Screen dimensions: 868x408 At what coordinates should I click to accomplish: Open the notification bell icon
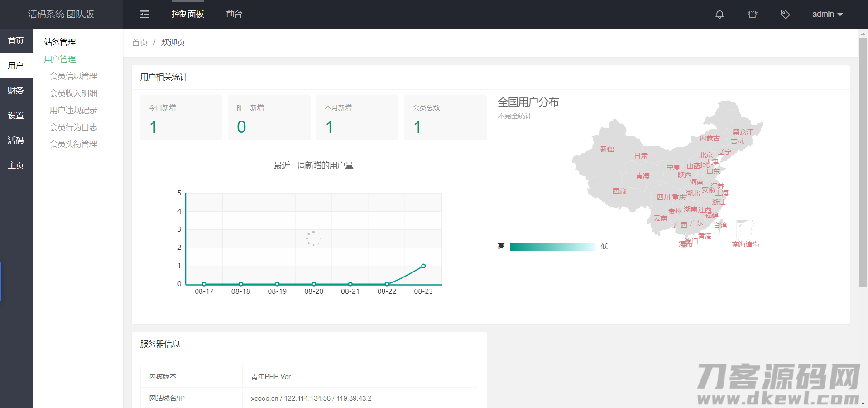coord(719,14)
